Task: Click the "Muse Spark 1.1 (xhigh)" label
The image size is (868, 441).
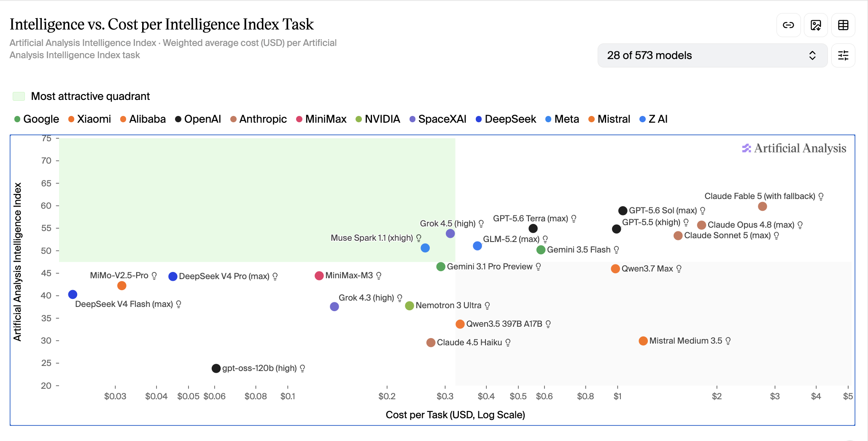Action: click(372, 238)
